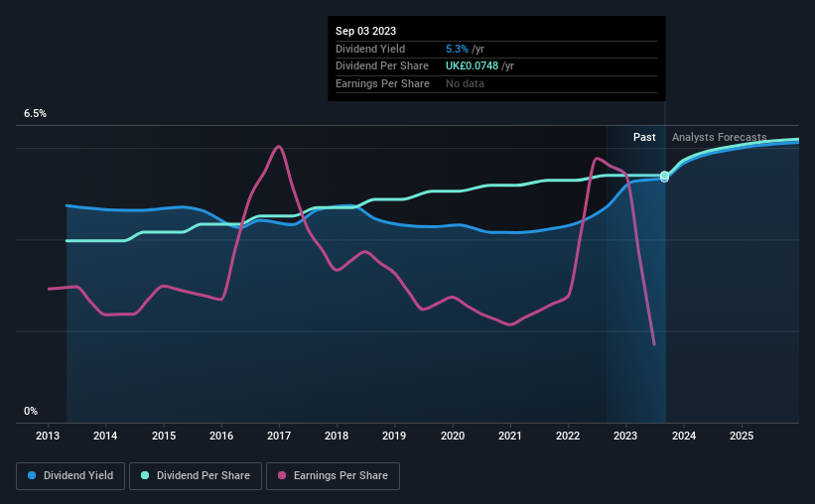
Task: Select the 2021 x-axis label
Action: point(510,436)
